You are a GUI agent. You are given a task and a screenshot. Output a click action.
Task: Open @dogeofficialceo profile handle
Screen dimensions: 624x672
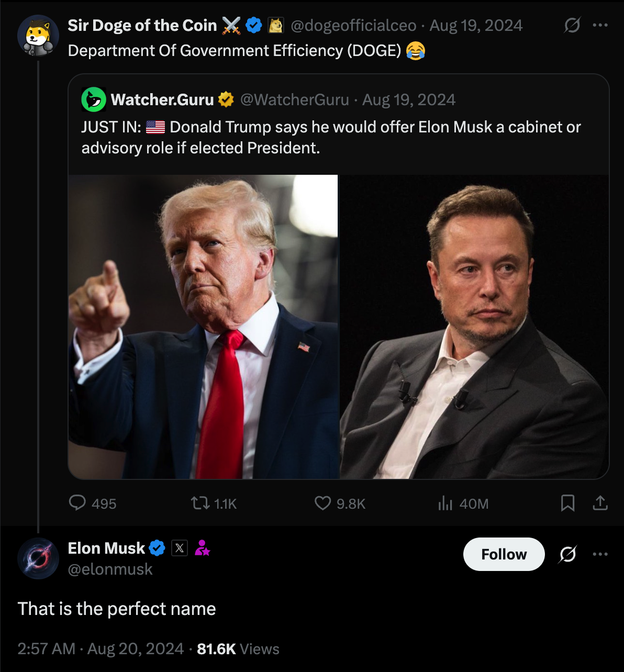(353, 25)
